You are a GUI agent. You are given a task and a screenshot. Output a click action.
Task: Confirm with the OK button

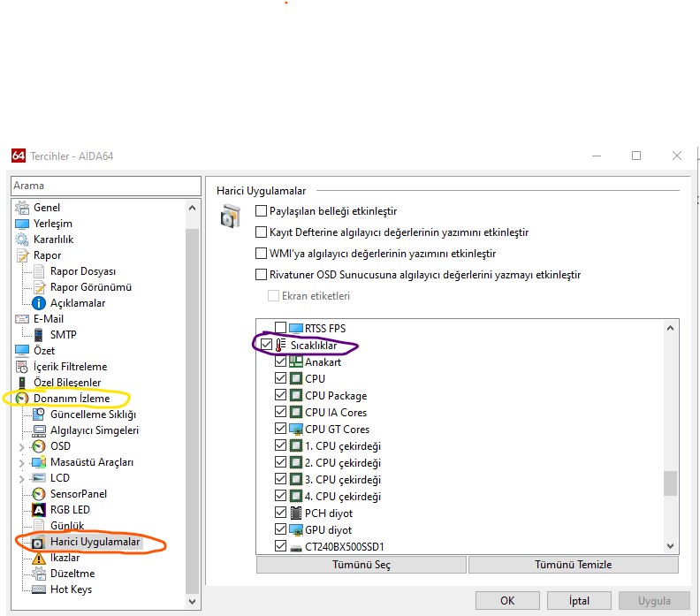pos(507,601)
